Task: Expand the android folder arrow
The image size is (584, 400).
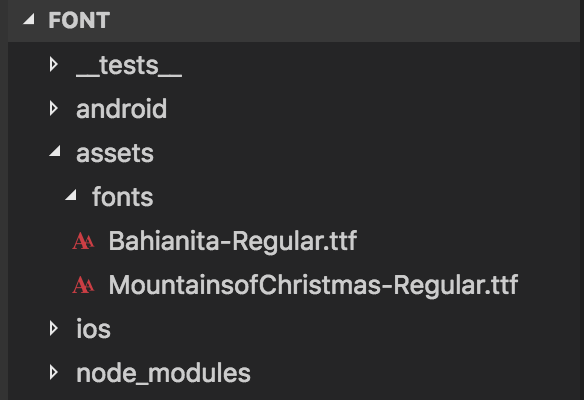Action: [54, 108]
